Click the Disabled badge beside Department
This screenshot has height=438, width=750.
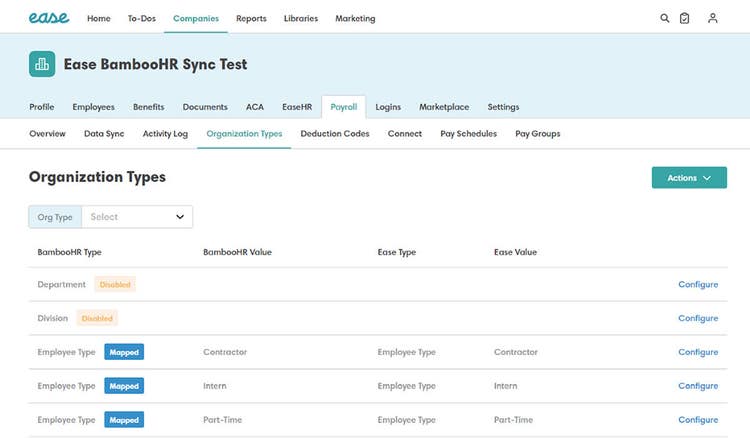click(115, 284)
